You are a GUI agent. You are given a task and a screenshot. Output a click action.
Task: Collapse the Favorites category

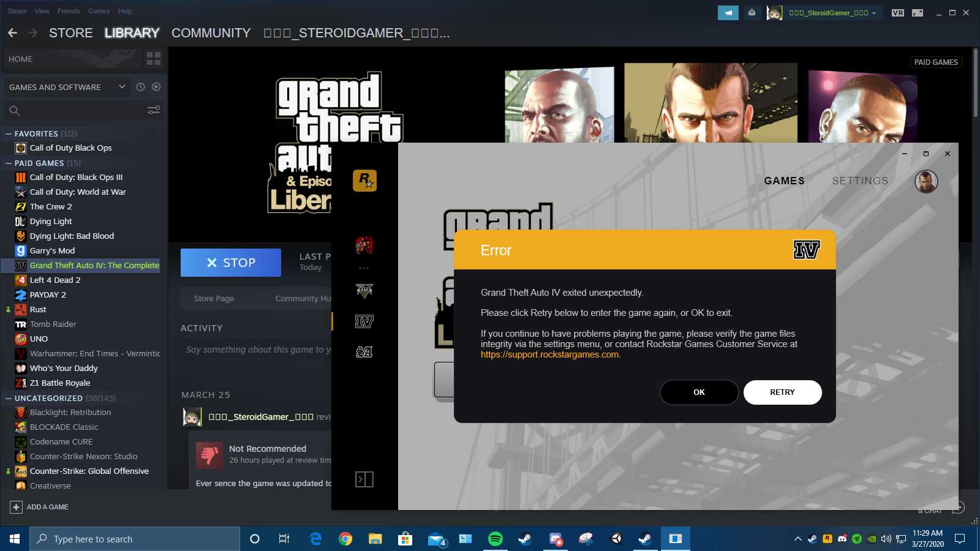pyautogui.click(x=9, y=133)
